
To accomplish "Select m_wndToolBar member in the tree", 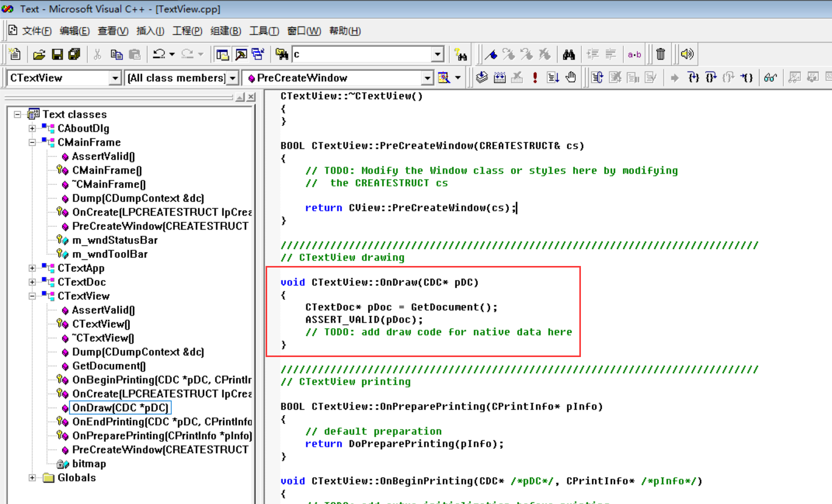I will 110,254.
